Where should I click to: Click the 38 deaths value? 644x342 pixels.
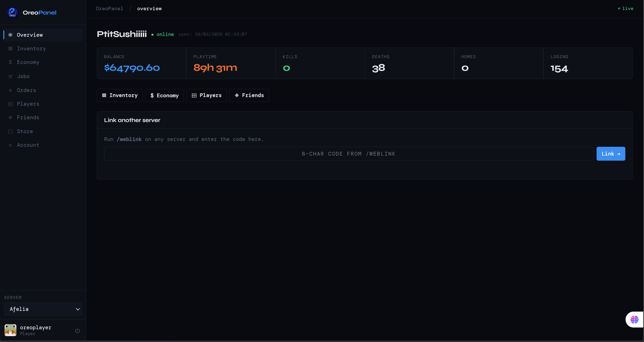click(x=378, y=68)
